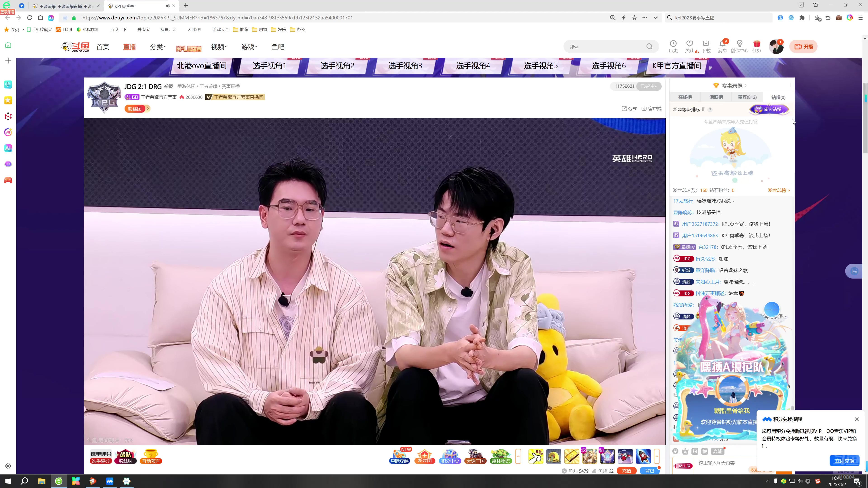Open the 消息 bell notifications
The image size is (868, 488).
[x=722, y=47]
